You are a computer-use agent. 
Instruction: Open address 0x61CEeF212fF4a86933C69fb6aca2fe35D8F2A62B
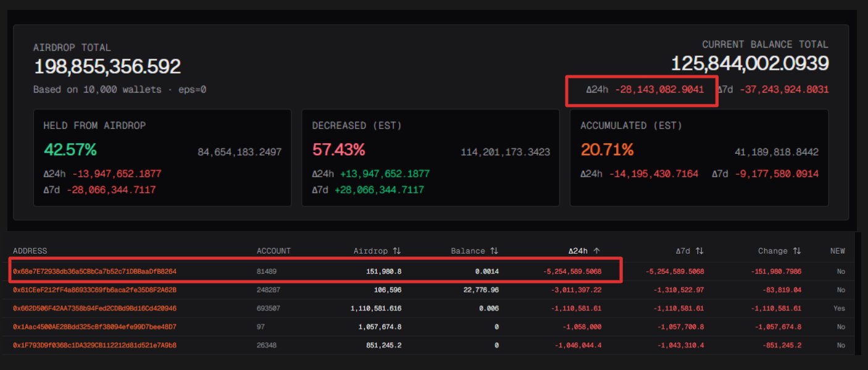pyautogui.click(x=94, y=290)
